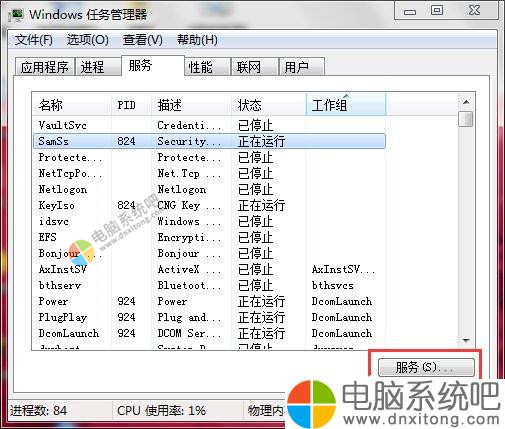The height and width of the screenshot is (429, 505).
Task: Sort services by 状态 column header
Action: 268,105
